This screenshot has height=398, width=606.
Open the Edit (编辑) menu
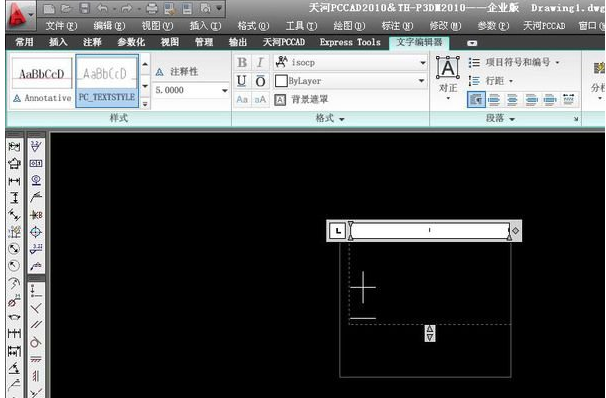click(x=109, y=26)
